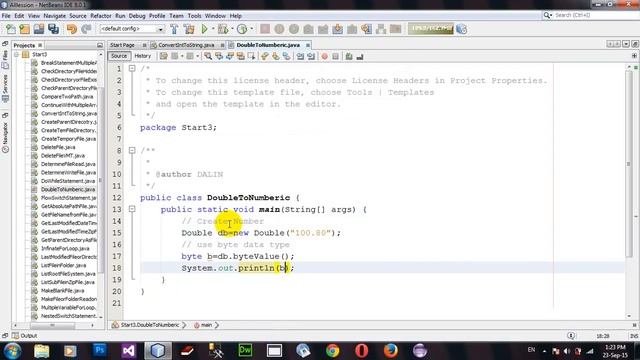Start macro recording with red circle icon
This screenshot has height=360, width=640.
[x=324, y=56]
